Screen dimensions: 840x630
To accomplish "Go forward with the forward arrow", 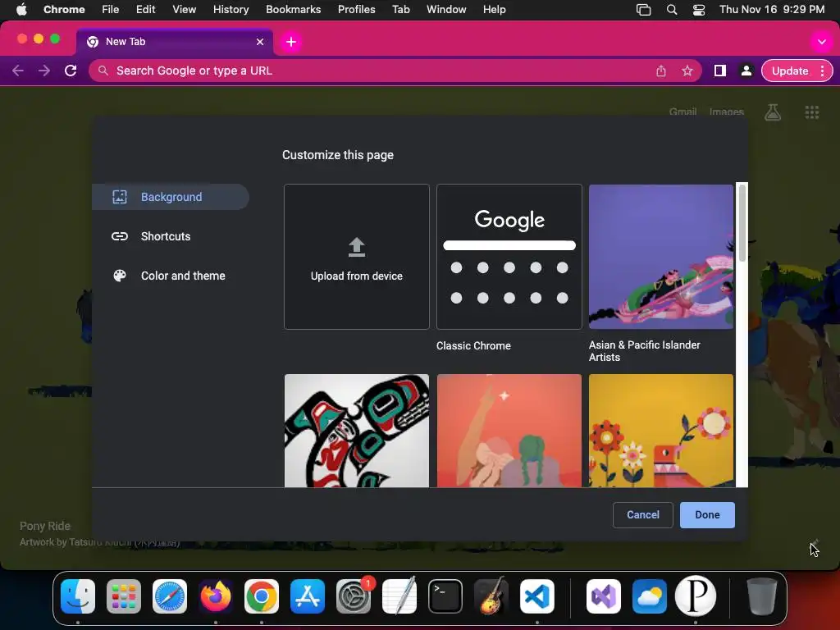I will [44, 71].
